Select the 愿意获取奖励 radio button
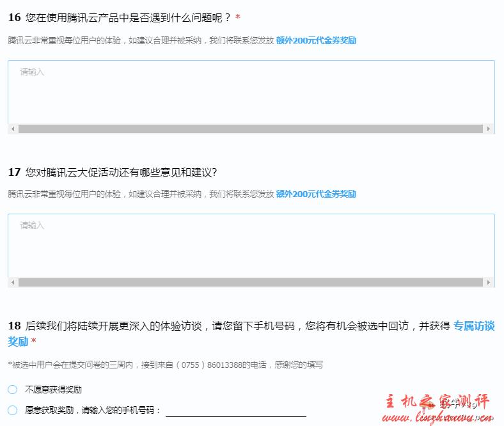The image size is (504, 426). [13, 411]
